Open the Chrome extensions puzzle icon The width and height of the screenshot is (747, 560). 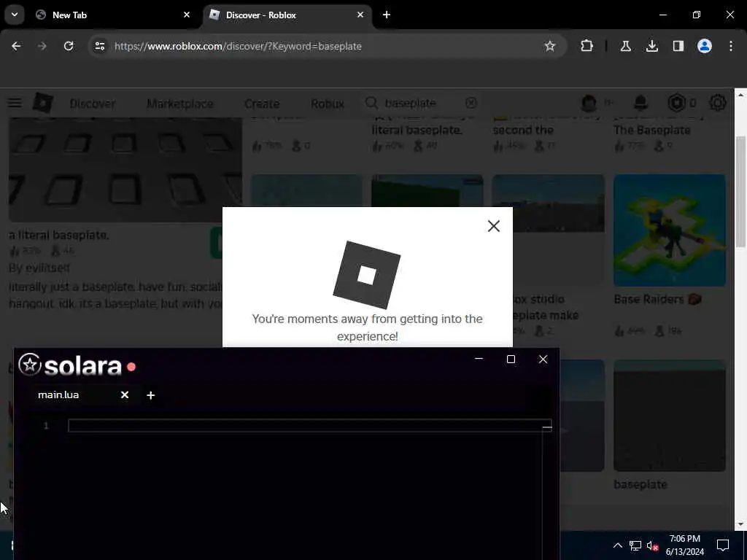pos(587,46)
